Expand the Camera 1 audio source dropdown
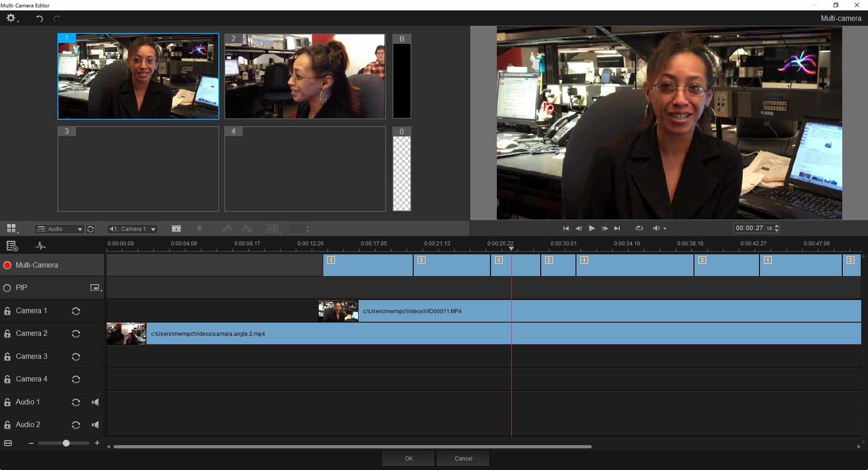 (x=132, y=229)
